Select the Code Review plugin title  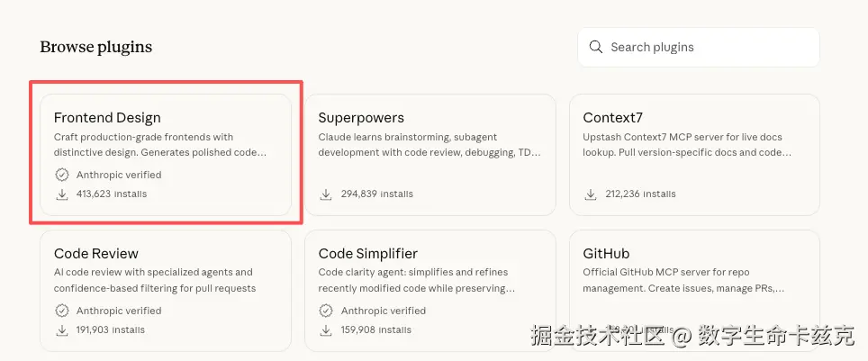click(x=96, y=254)
